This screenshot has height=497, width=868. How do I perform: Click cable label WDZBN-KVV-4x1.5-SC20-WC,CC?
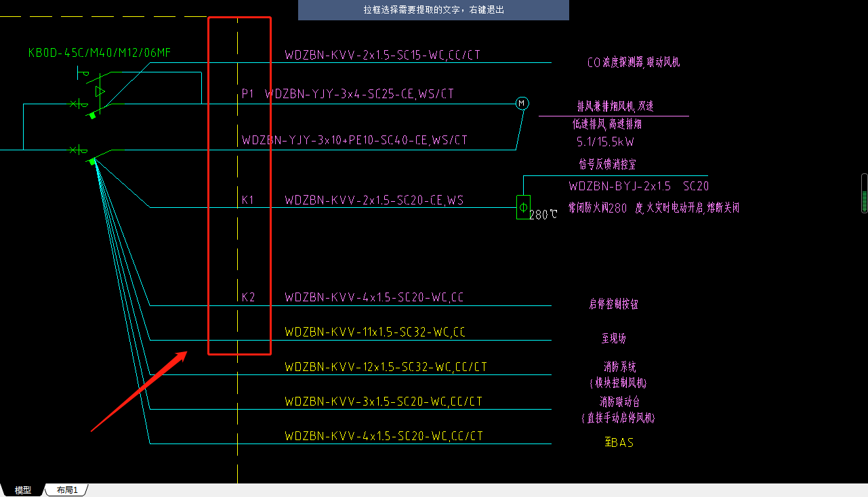pos(375,297)
